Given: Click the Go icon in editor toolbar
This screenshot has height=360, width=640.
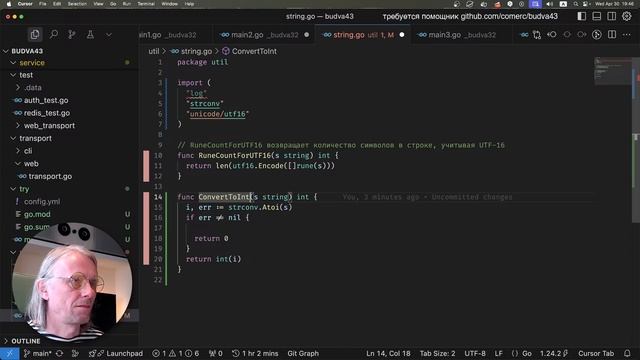Looking at the screenshot, I should click(524, 35).
